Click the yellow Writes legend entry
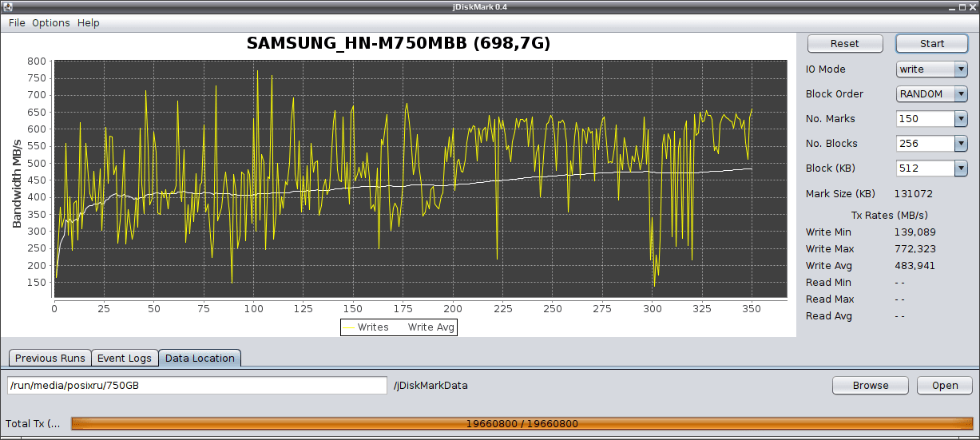 tap(366, 327)
